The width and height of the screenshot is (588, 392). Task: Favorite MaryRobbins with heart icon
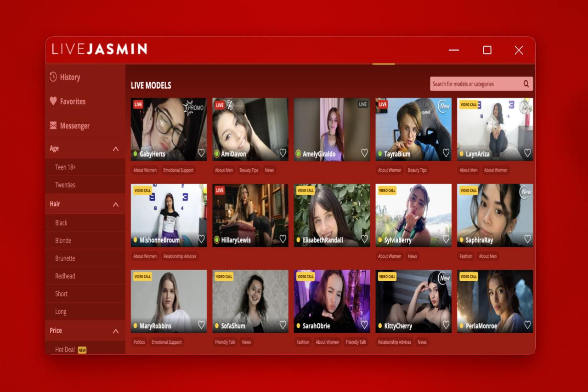pos(201,325)
